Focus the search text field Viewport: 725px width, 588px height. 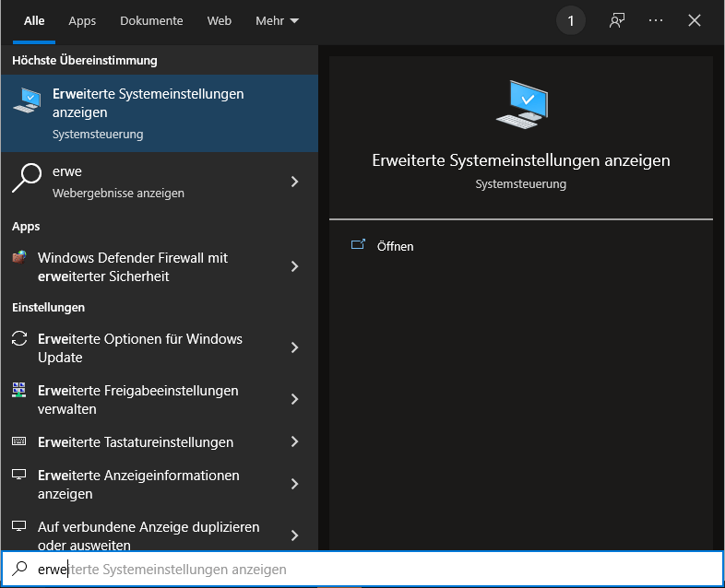point(362,569)
